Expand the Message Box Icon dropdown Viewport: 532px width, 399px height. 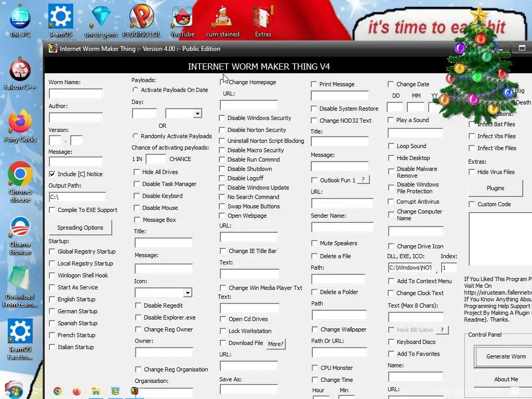click(188, 292)
